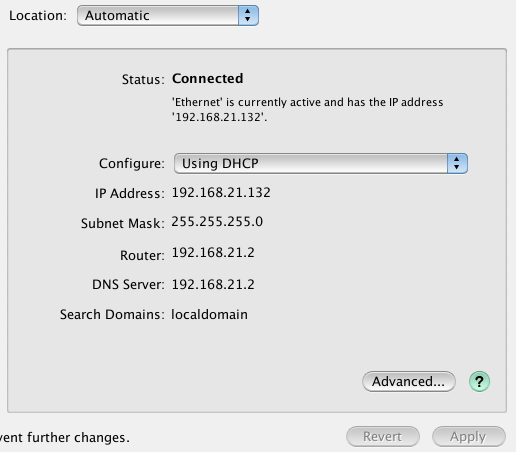Screen dimensions: 516x452
Task: Select the Subnet Mask value 255.255.255.0
Action: pyautogui.click(x=217, y=222)
